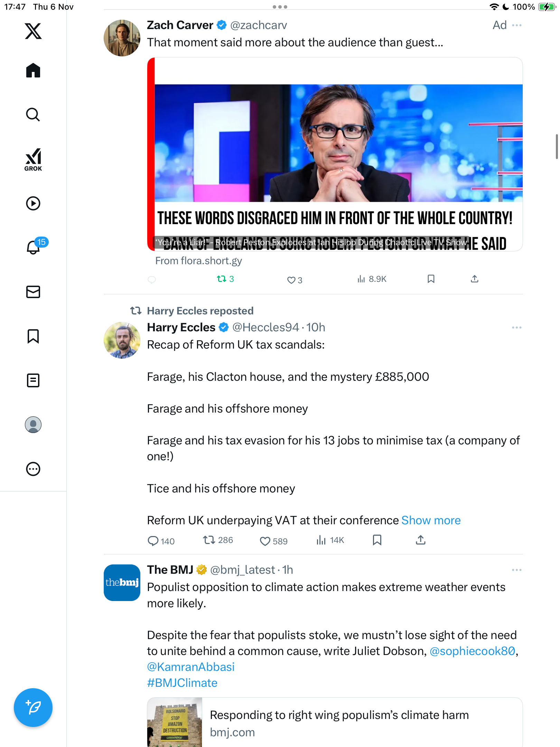The image size is (560, 747).
Task: Open the profile avatar in the sidebar
Action: pos(33,425)
